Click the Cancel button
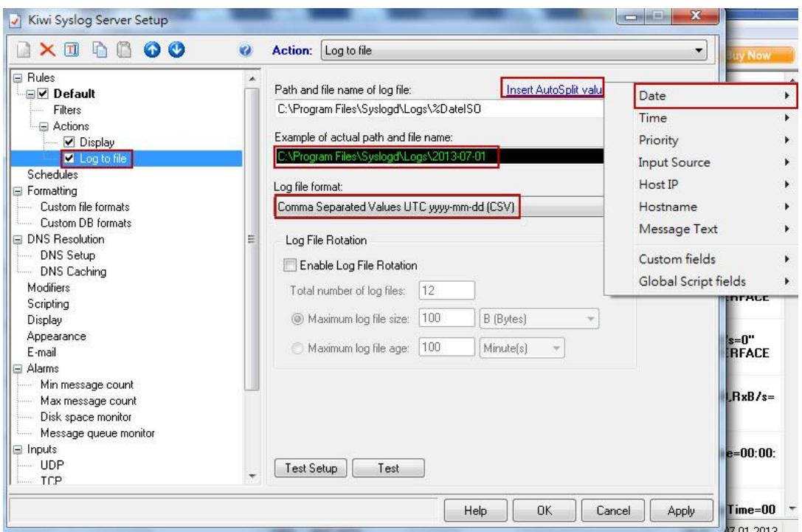The width and height of the screenshot is (802, 532). [613, 511]
